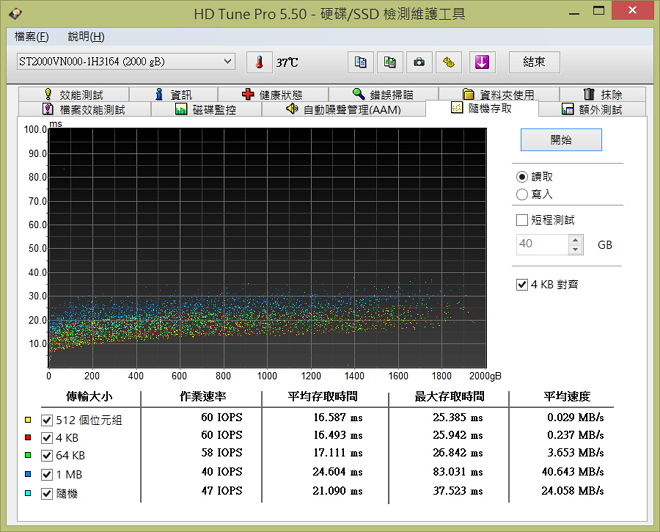Close the HD Tune Pro window
This screenshot has width=660, height=532.
pyautogui.click(x=632, y=10)
